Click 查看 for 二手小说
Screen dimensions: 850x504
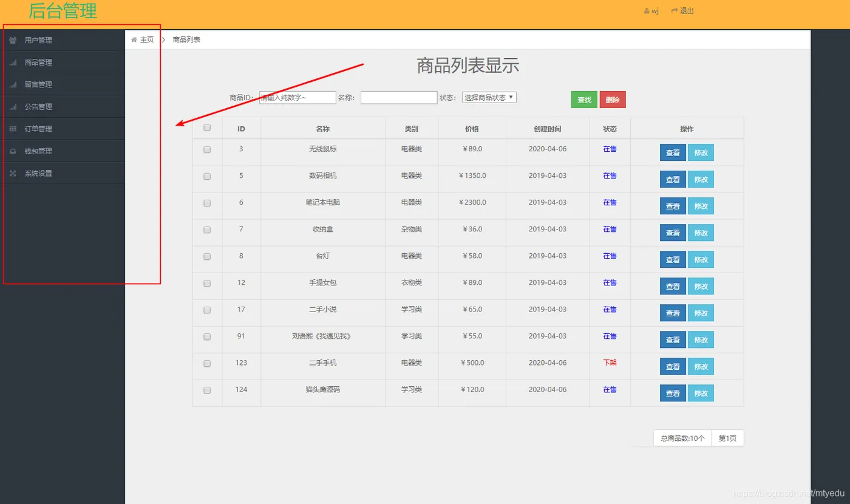pos(673,313)
